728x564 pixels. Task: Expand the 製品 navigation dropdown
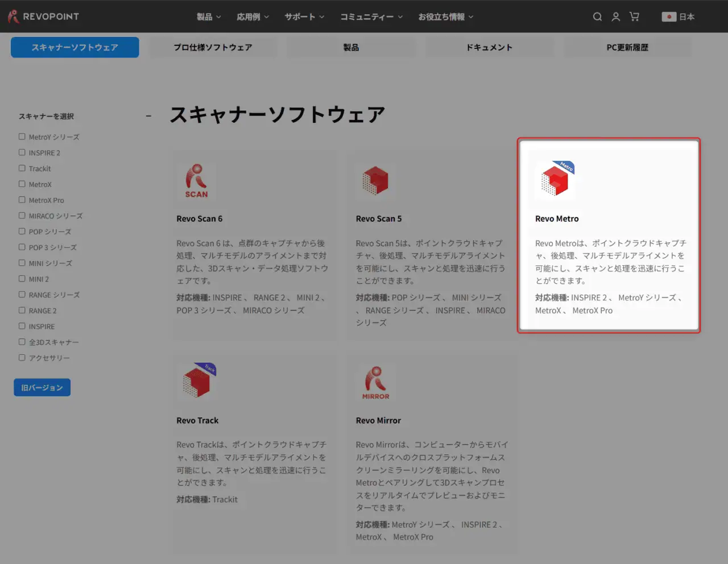[x=209, y=17]
